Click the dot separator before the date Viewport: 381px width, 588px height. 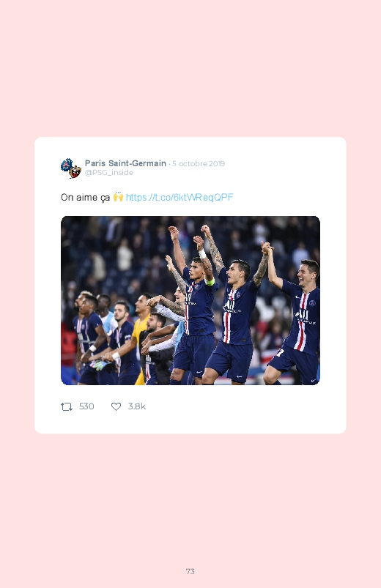[x=169, y=164]
